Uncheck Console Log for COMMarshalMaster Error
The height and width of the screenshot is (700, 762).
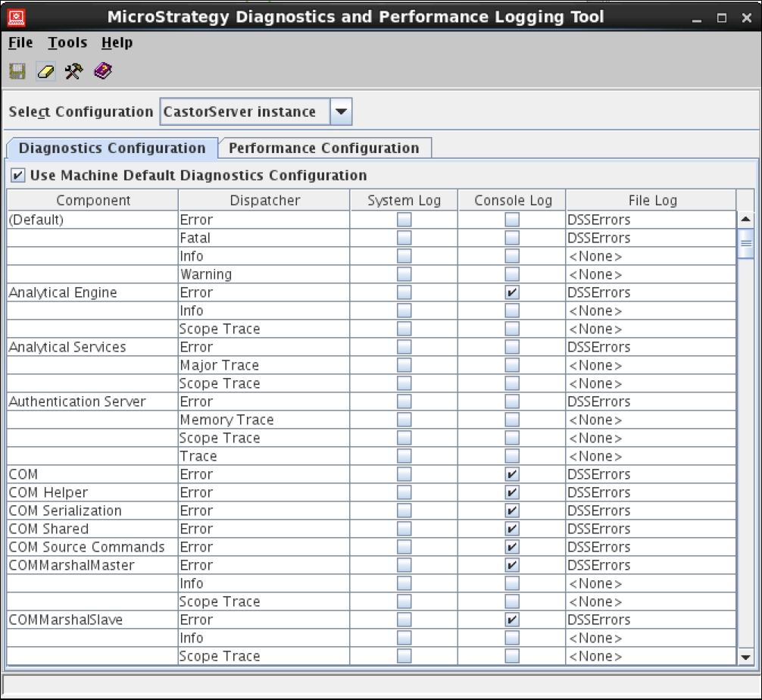tap(512, 565)
